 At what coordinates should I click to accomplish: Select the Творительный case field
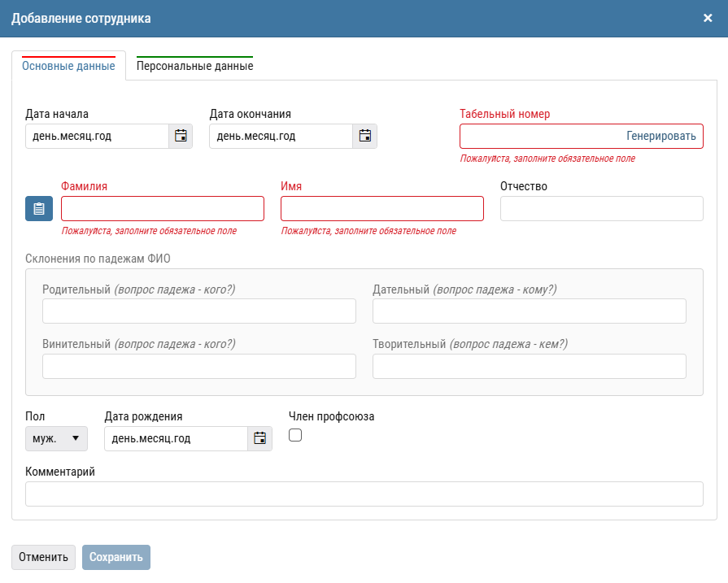coord(529,367)
